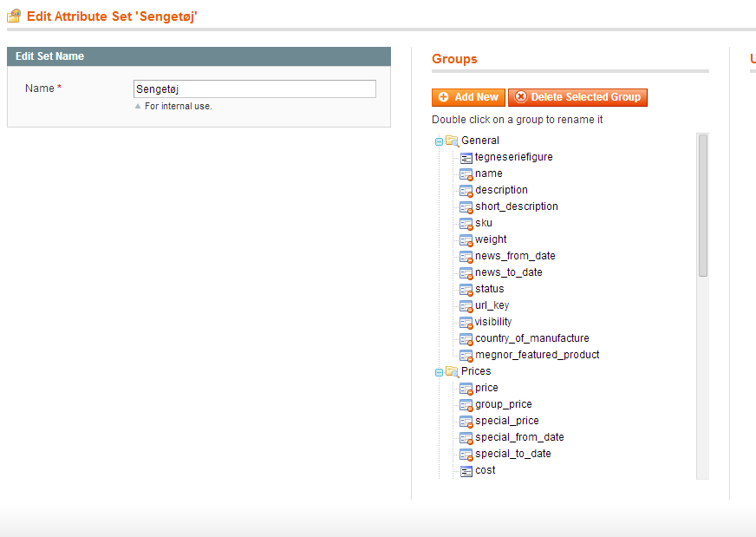This screenshot has height=537, width=756.
Task: Click the cost attribute icon
Action: [x=466, y=470]
